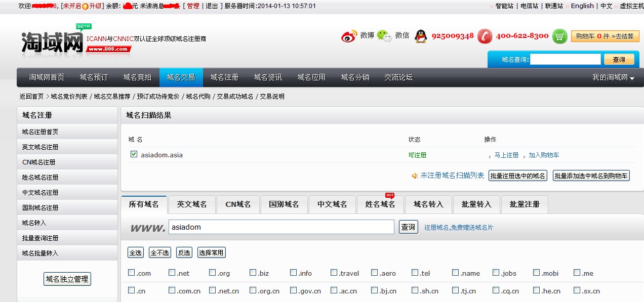
Task: Switch to the CN域名 tab
Action: (238, 204)
